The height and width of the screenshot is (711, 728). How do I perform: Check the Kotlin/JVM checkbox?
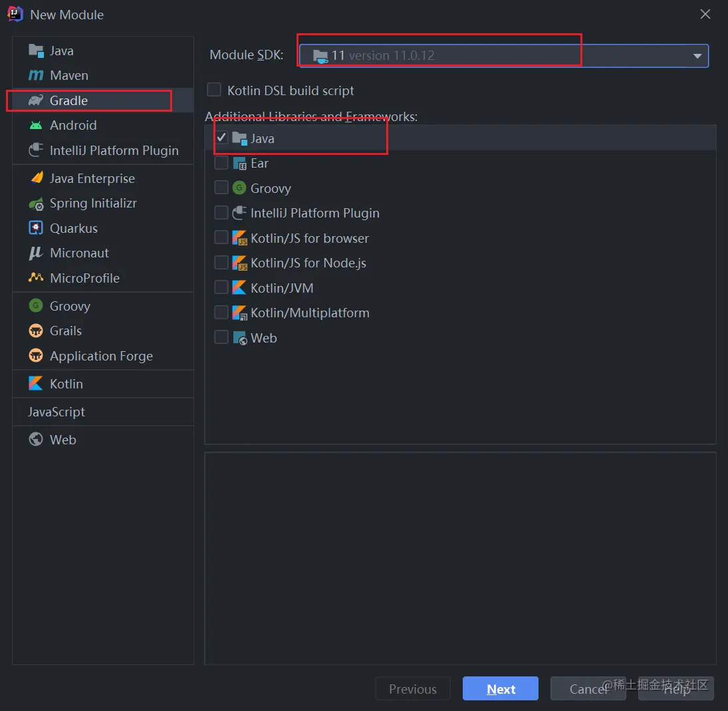(221, 287)
